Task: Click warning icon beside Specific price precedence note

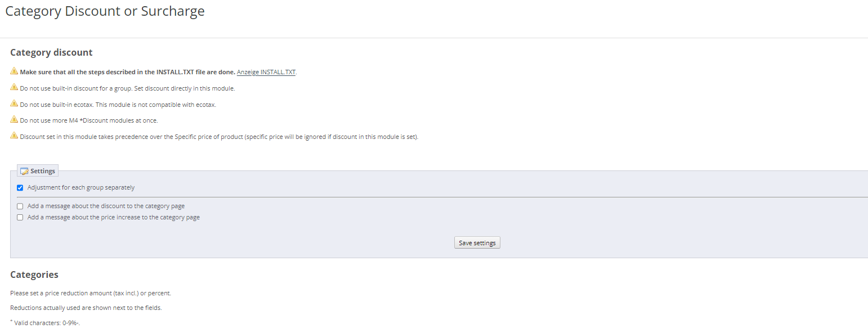Action: [x=14, y=136]
